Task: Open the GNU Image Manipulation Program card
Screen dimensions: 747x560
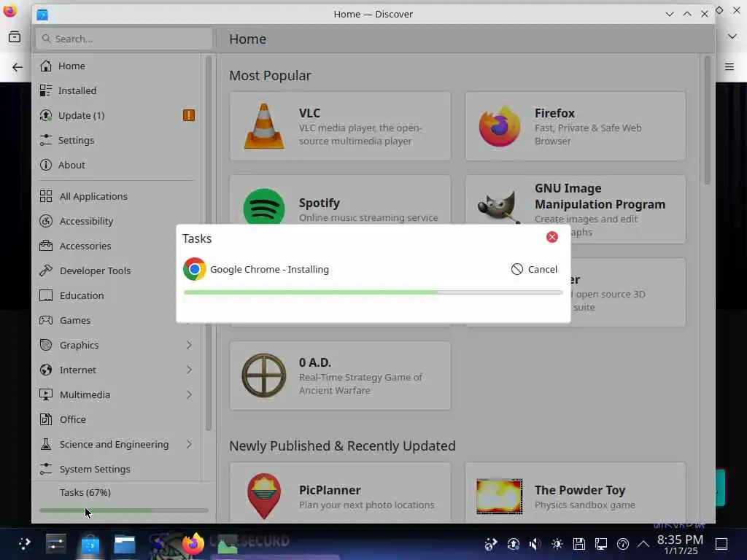Action: [x=576, y=209]
